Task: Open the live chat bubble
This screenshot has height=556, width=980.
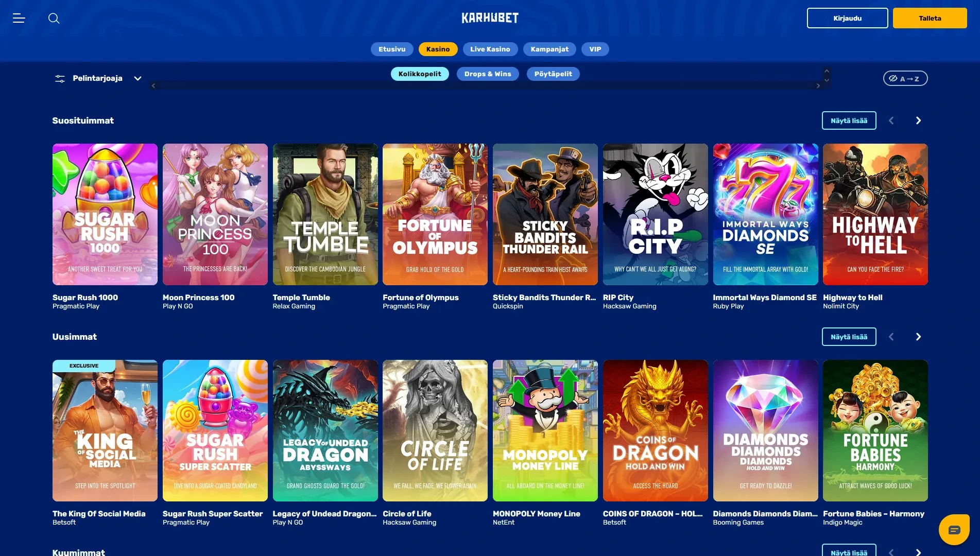Action: pos(954,529)
